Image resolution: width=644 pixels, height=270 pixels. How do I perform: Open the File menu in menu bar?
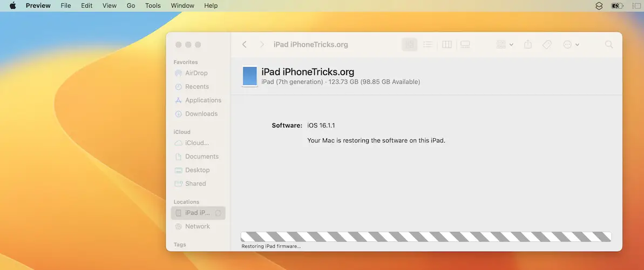tap(66, 5)
